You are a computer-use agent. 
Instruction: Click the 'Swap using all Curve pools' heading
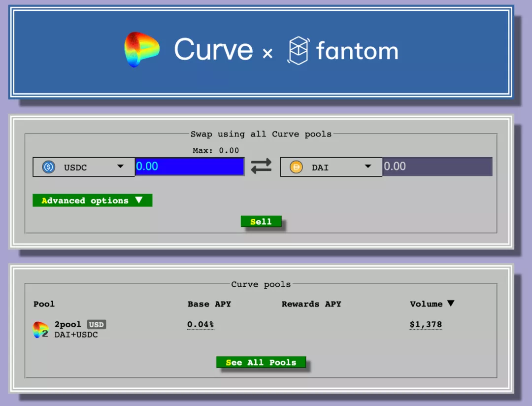pos(261,134)
